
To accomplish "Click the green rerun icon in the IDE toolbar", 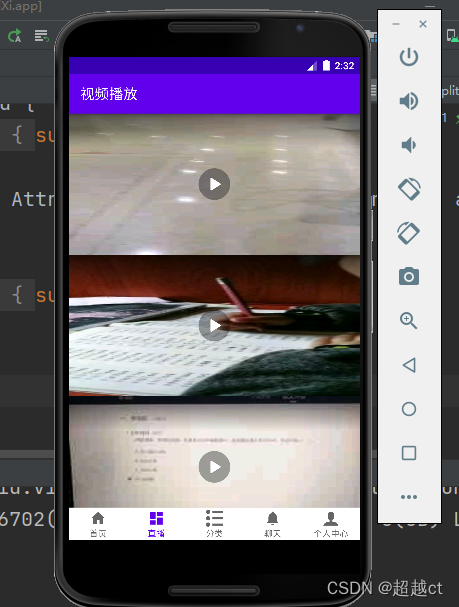I will [15, 36].
